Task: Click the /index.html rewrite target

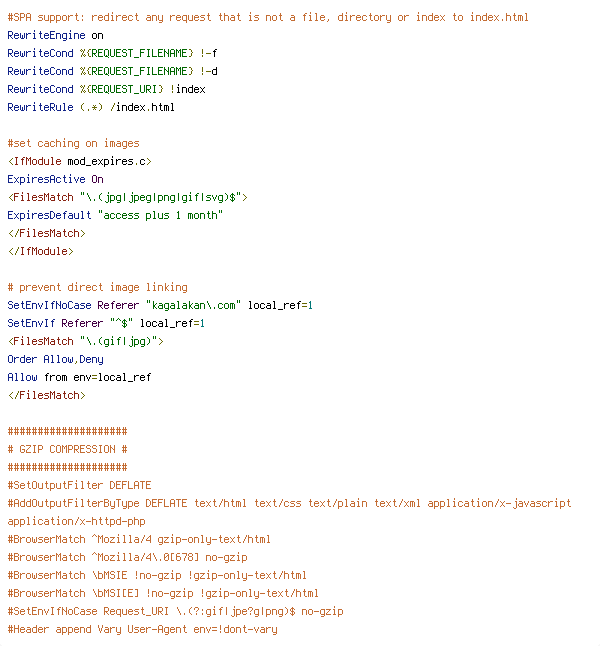Action: (142, 108)
